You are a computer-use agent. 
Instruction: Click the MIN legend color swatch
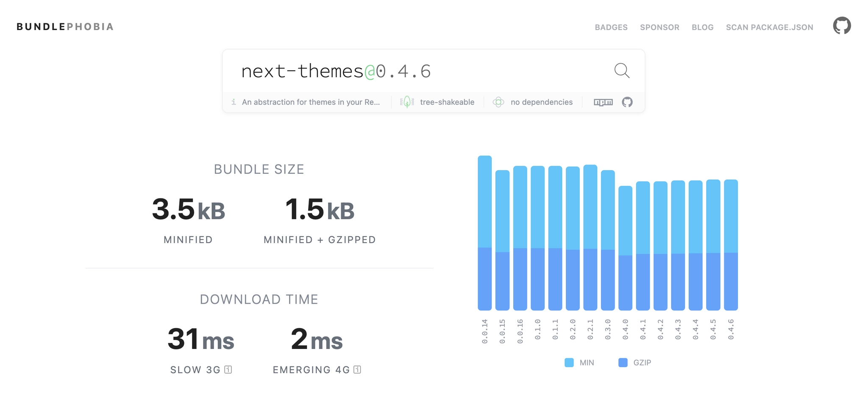point(569,363)
